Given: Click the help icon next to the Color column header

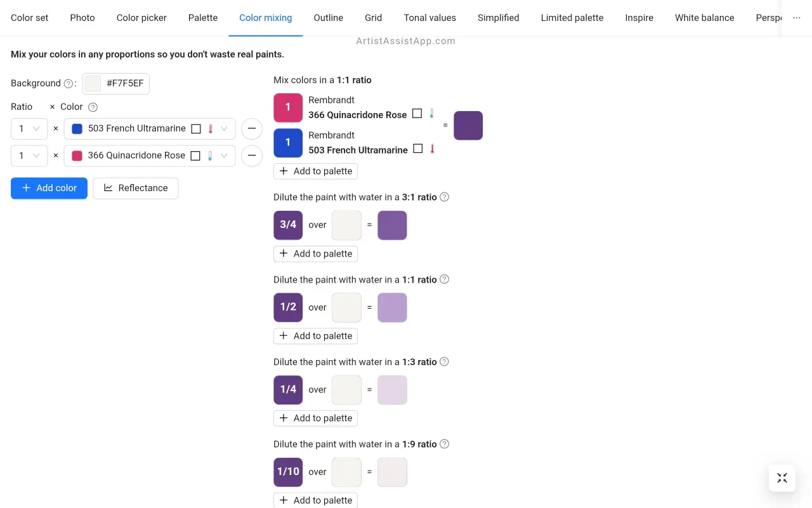Looking at the screenshot, I should (93, 107).
